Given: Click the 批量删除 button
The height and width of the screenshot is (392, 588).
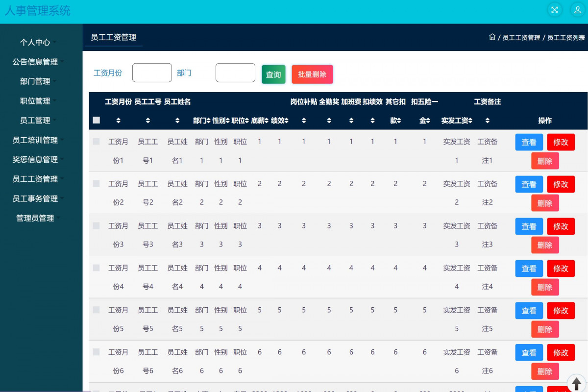Looking at the screenshot, I should pos(312,74).
